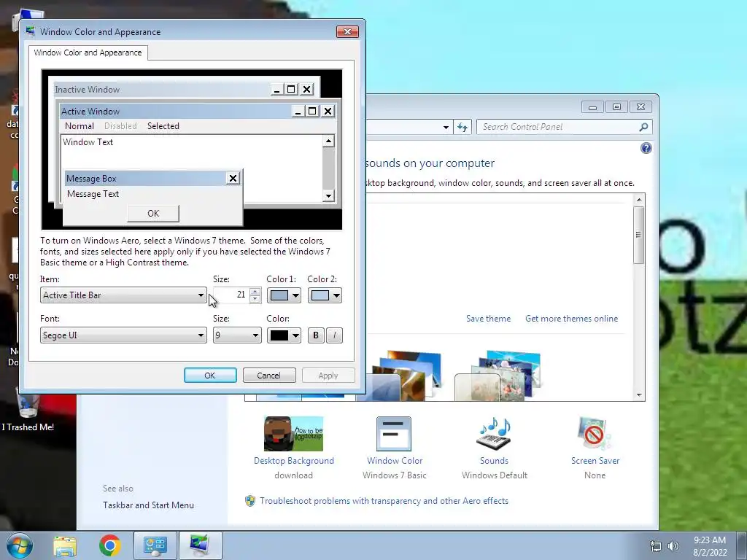Image resolution: width=747 pixels, height=560 pixels.
Task: Click the network icon in system tray
Action: tap(656, 546)
